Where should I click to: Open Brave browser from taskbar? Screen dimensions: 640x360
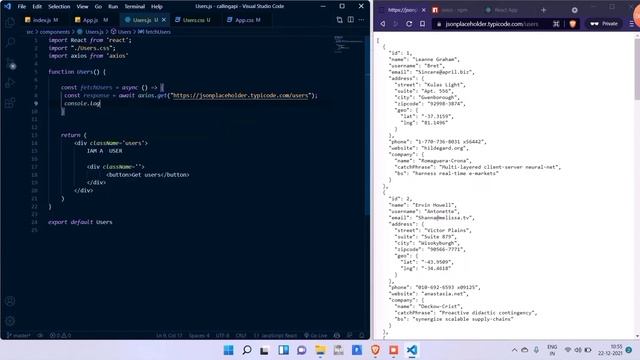pyautogui.click(x=376, y=350)
